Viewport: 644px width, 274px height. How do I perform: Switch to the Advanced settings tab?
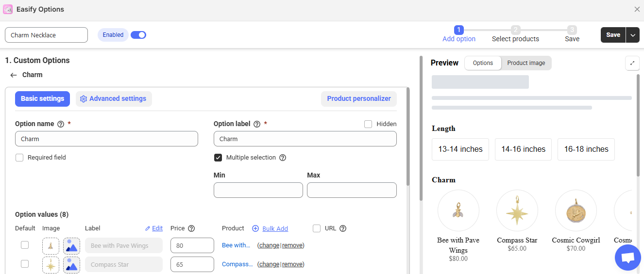click(x=114, y=99)
